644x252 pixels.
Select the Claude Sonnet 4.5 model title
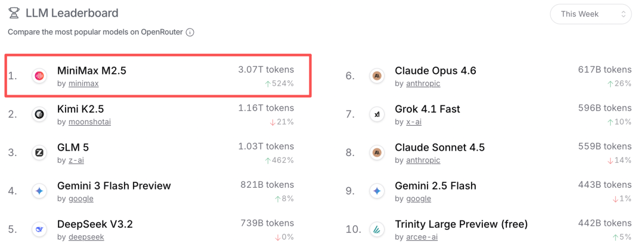pos(439,147)
